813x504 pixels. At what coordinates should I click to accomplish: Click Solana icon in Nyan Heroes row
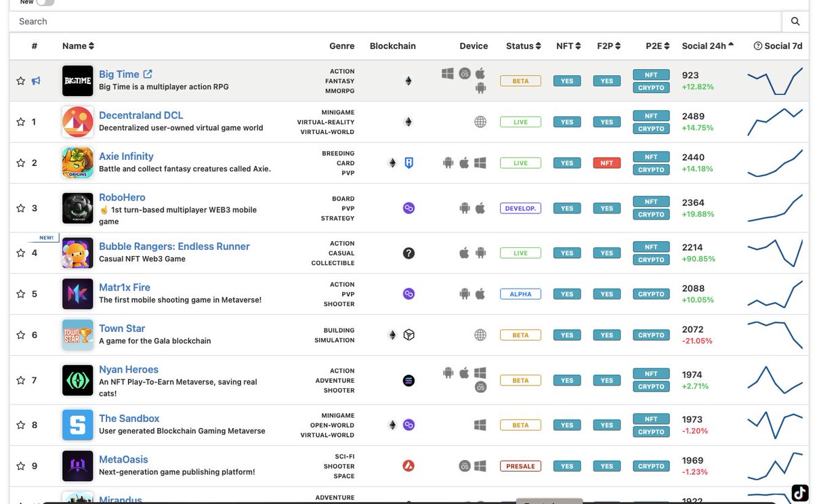(x=409, y=380)
